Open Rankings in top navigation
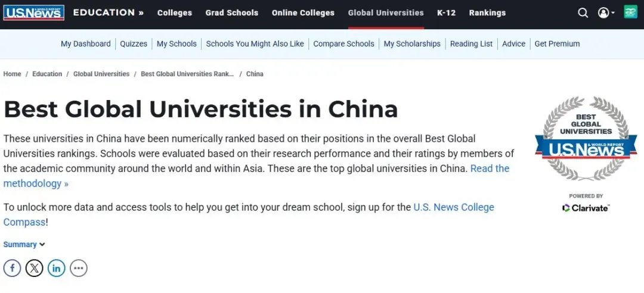 [487, 13]
